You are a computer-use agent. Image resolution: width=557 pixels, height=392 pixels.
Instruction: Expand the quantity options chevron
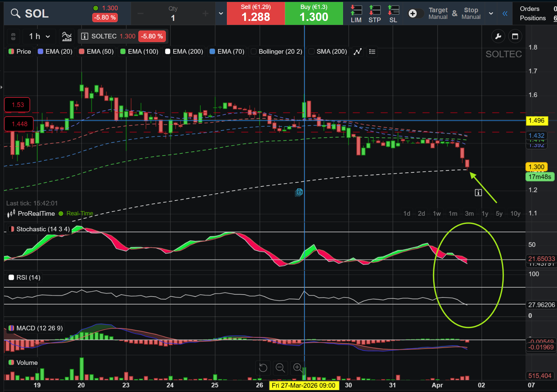221,14
